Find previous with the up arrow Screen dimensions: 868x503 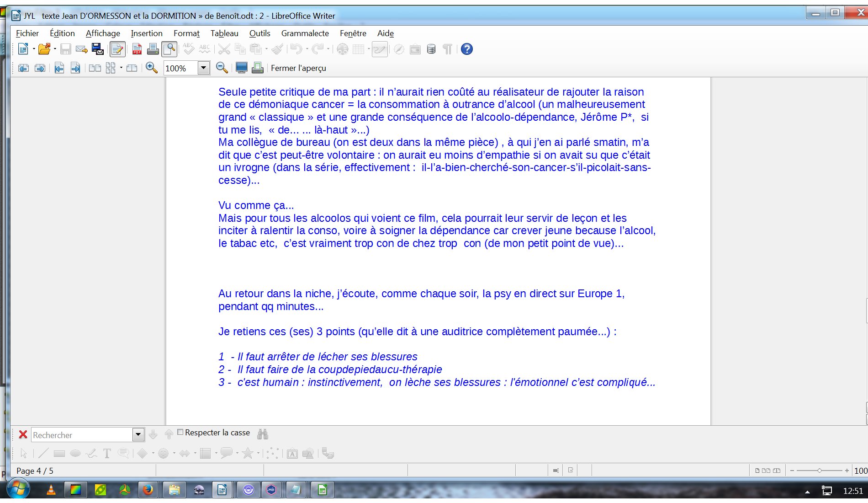point(169,434)
